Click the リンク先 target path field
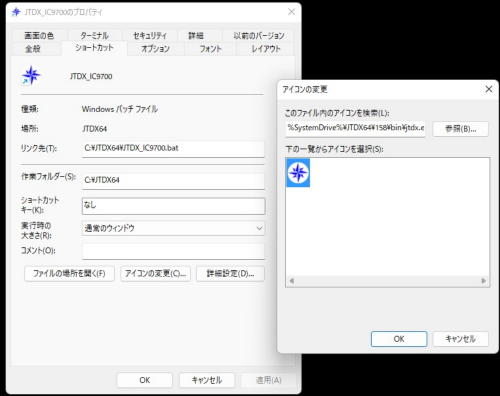 (173, 149)
